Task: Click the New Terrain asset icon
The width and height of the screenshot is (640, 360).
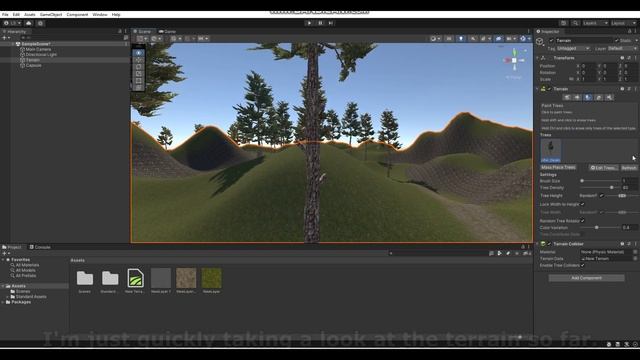Action: 135,278
